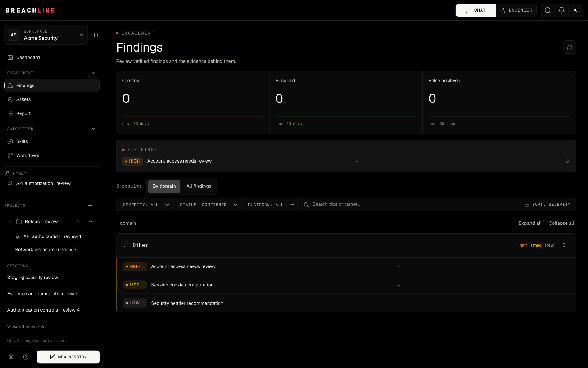Open the Status: Confirmed filter dropdown

coord(207,205)
